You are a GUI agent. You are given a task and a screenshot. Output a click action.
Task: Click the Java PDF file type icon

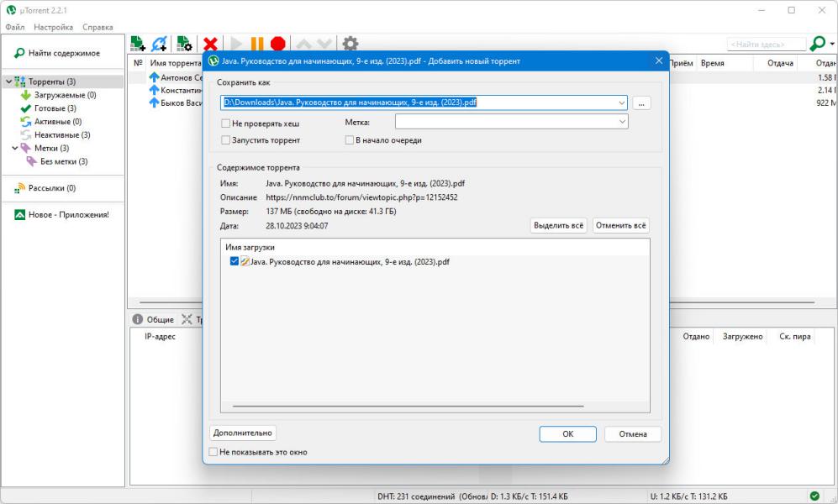point(245,261)
